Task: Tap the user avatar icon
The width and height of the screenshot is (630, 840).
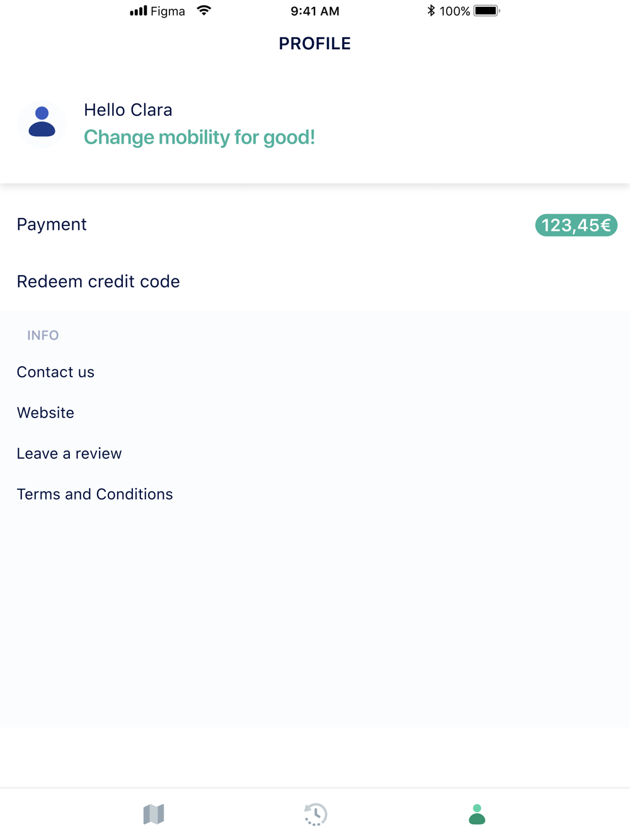Action: click(42, 123)
